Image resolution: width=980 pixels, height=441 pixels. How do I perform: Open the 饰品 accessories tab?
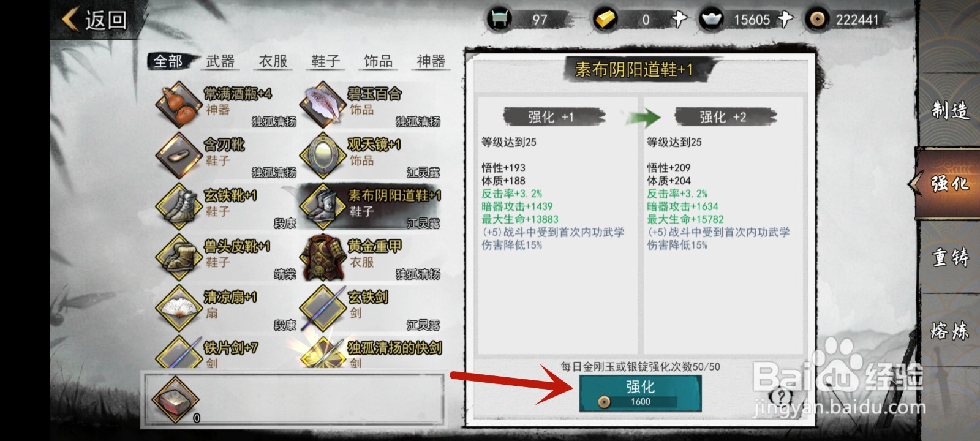click(x=379, y=61)
